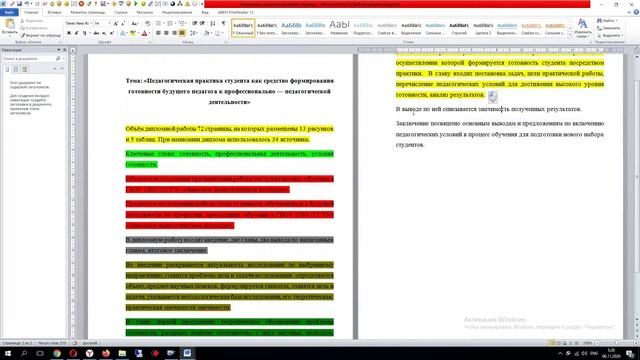
Task: Switch to the Insert (Вставка) tab
Action: click(x=54, y=12)
